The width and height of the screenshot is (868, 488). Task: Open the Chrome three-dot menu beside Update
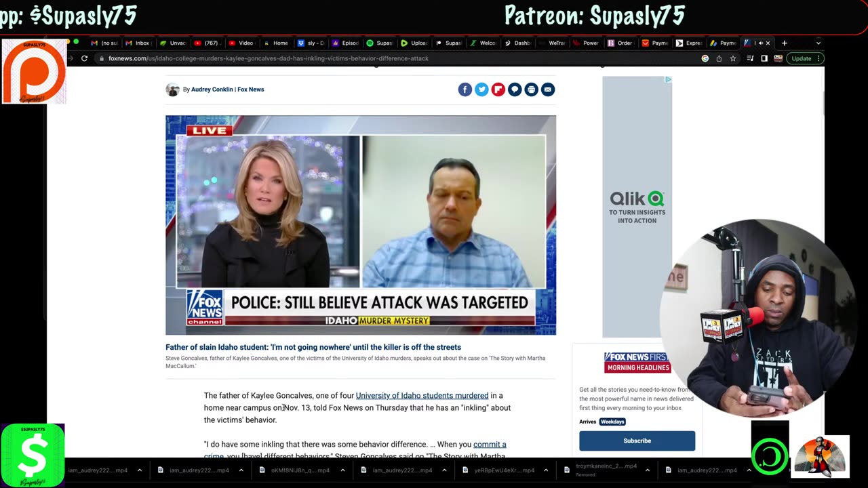[819, 58]
